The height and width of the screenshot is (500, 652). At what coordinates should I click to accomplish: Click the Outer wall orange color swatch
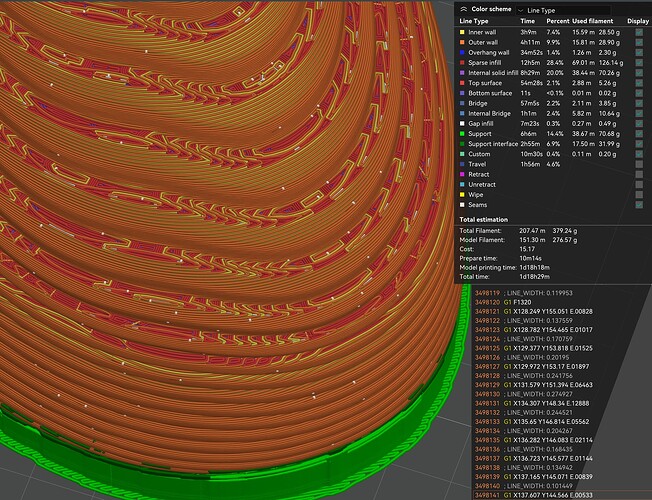pyautogui.click(x=462, y=42)
